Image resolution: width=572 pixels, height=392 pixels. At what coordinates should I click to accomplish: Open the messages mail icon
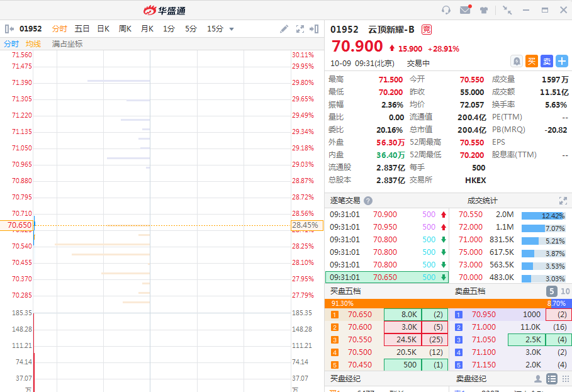465,10
